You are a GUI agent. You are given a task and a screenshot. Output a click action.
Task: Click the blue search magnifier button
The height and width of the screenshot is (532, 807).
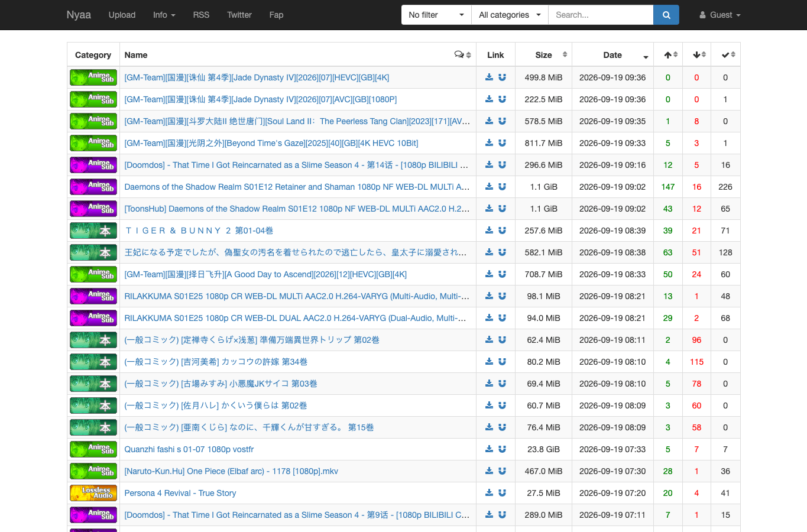(x=666, y=15)
